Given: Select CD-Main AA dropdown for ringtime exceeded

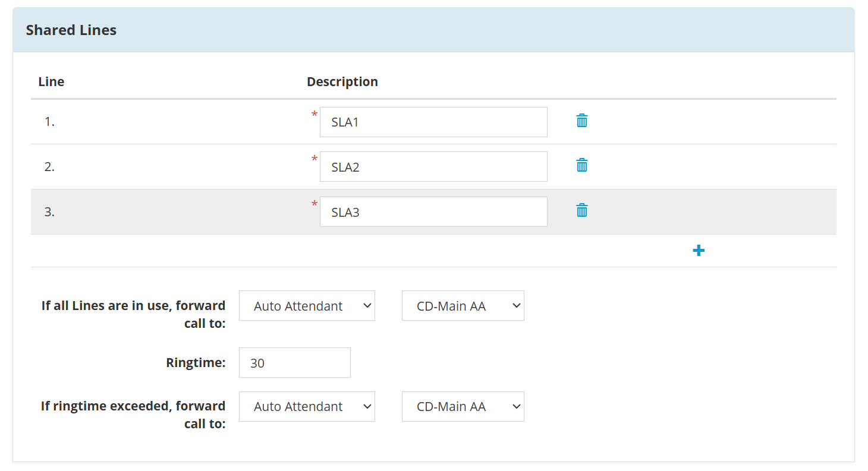Looking at the screenshot, I should (x=463, y=406).
